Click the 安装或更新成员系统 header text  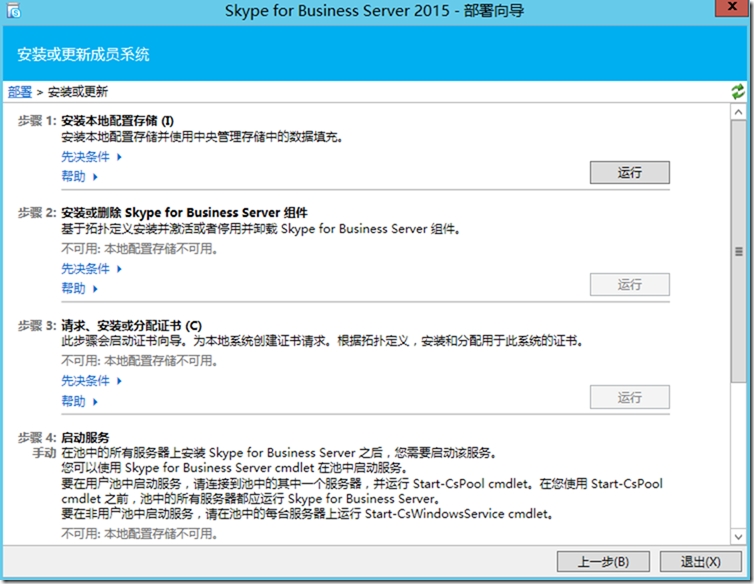tap(83, 54)
